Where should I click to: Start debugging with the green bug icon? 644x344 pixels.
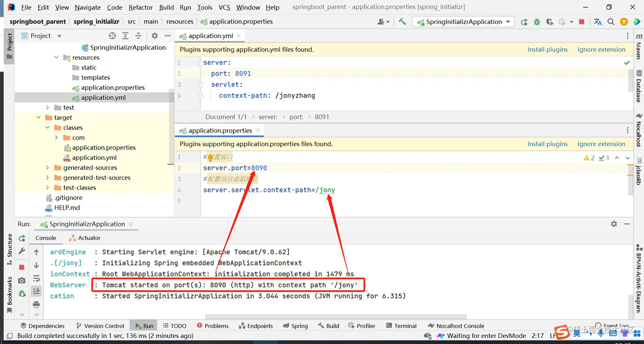tap(537, 22)
